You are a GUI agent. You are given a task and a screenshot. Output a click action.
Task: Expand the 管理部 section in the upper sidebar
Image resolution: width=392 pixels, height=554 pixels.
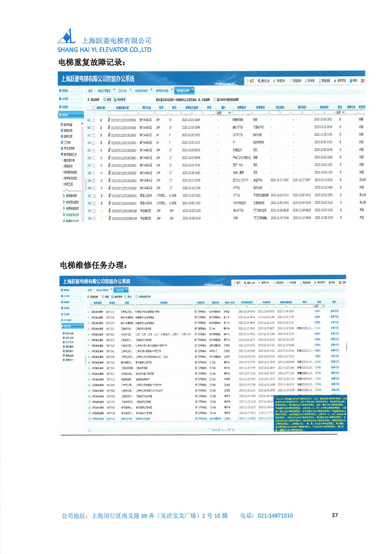[64, 91]
